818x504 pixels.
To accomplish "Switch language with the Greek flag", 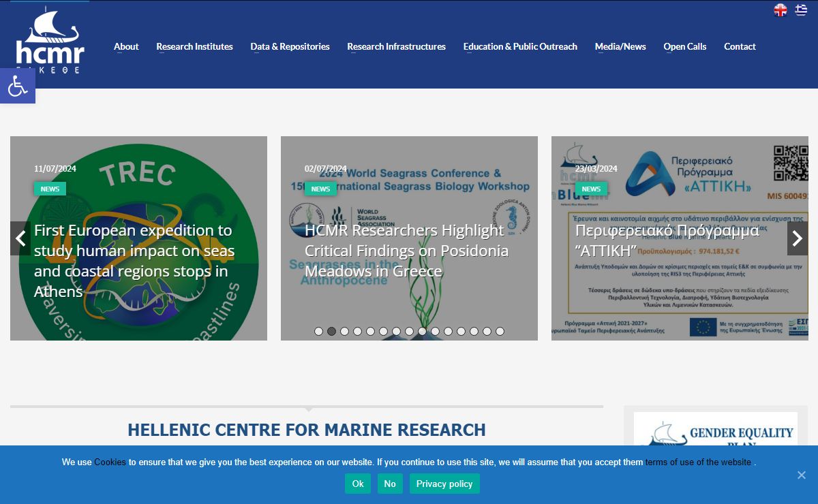I will 801,10.
